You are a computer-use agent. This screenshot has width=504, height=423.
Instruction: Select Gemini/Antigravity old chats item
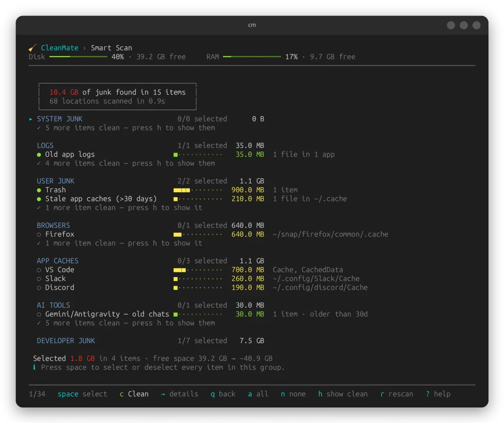(x=39, y=314)
